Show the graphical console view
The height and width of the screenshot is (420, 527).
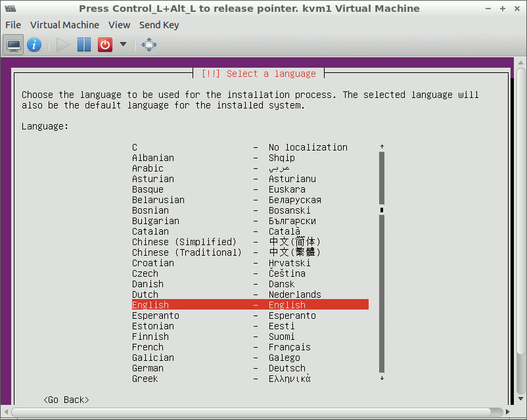click(x=13, y=45)
